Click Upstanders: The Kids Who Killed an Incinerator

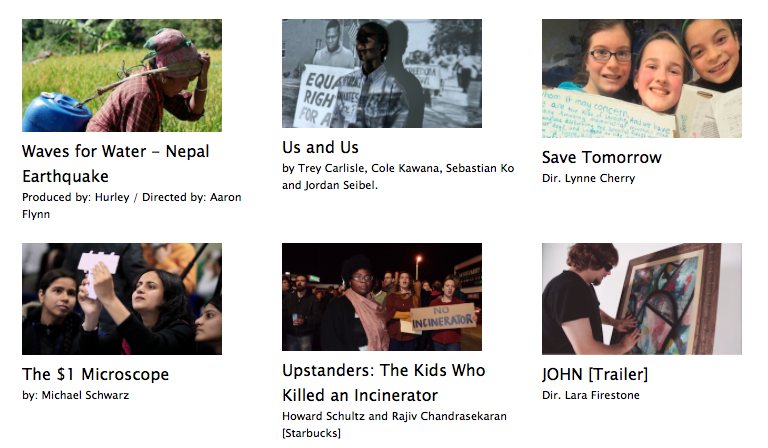tap(384, 382)
